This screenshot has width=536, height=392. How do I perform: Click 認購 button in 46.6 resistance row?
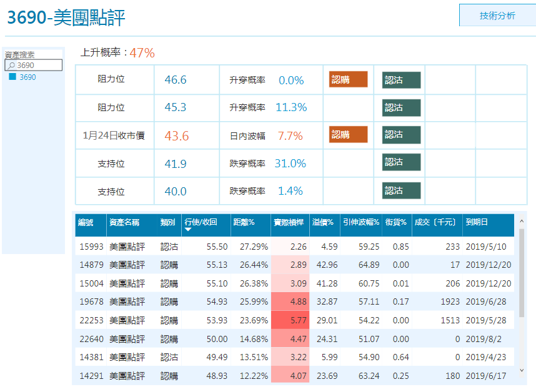(348, 79)
